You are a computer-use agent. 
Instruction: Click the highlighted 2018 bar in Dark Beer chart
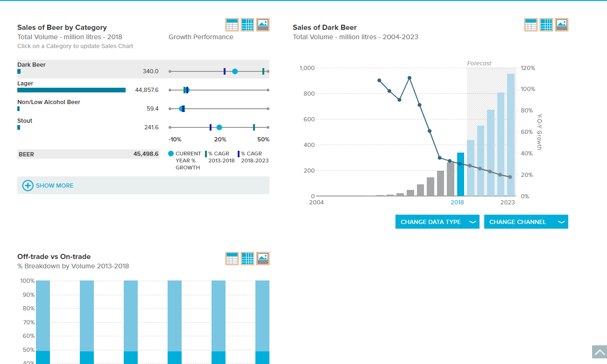461,174
